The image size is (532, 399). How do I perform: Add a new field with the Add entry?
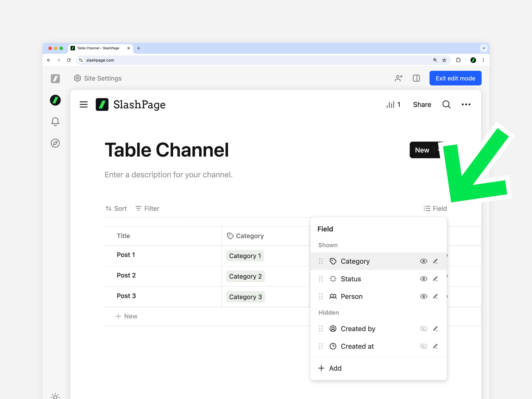point(379,368)
